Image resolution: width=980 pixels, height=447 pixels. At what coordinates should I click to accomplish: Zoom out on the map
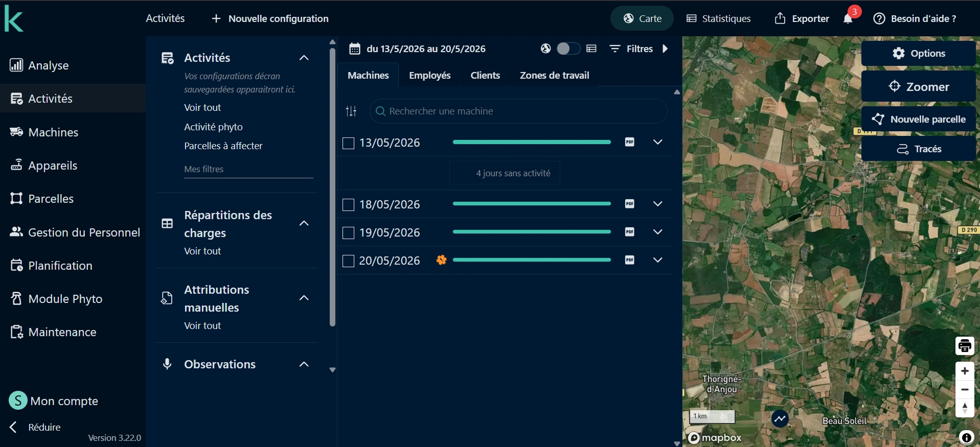[965, 389]
